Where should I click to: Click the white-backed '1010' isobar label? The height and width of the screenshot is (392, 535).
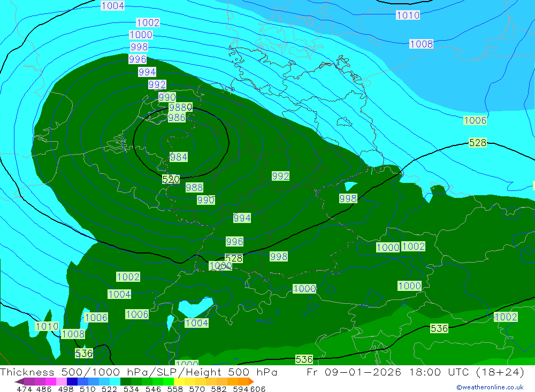(x=408, y=15)
